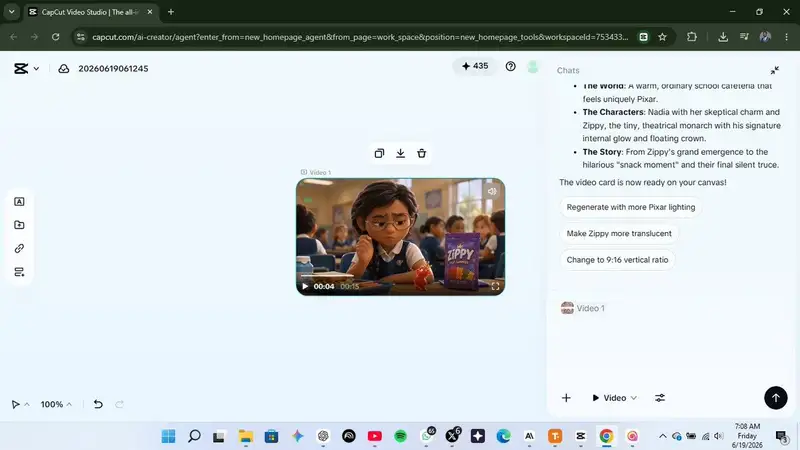The width and height of the screenshot is (800, 450).
Task: Show hidden system tray icons
Action: point(663,436)
